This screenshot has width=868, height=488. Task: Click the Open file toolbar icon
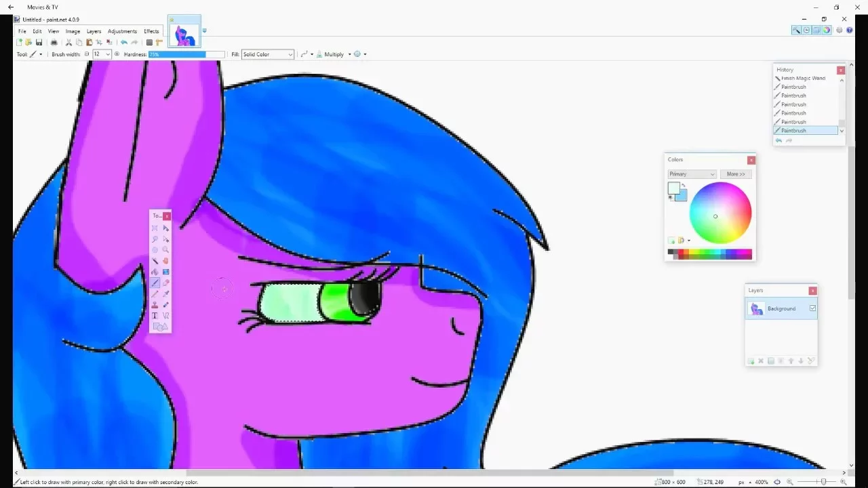click(28, 42)
